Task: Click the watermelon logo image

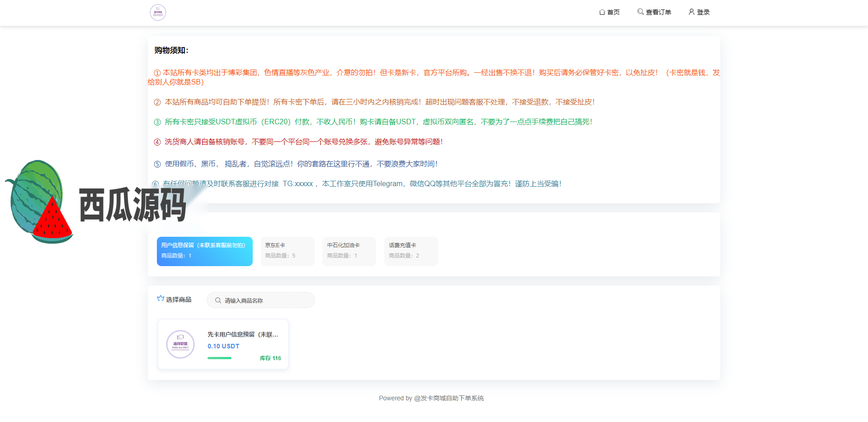Action: [x=41, y=202]
